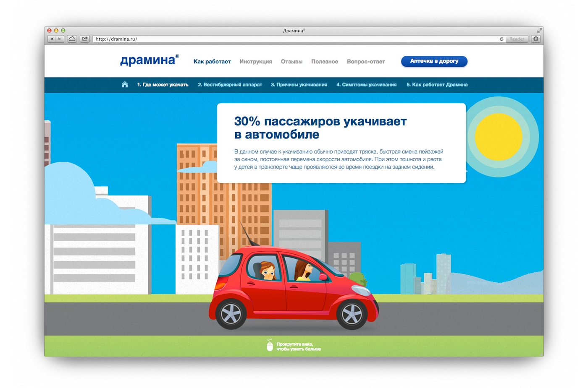
Task: Select 3. Причины укачивания tab
Action: coord(299,85)
